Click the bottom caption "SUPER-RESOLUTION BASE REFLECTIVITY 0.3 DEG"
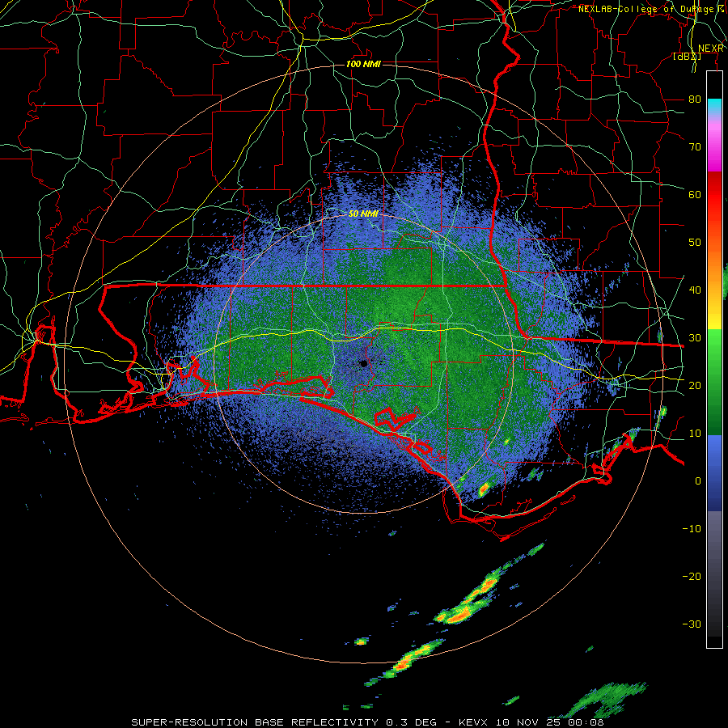 coord(284,722)
